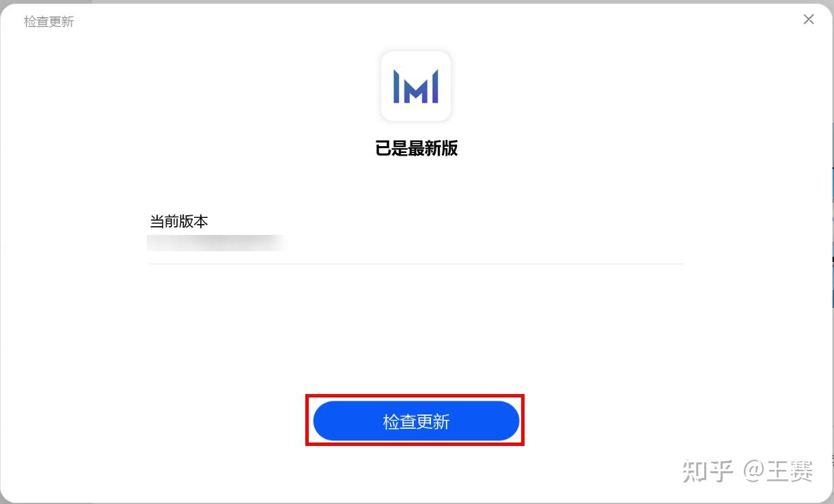Click the background window strip at right edge

[x=833, y=236]
